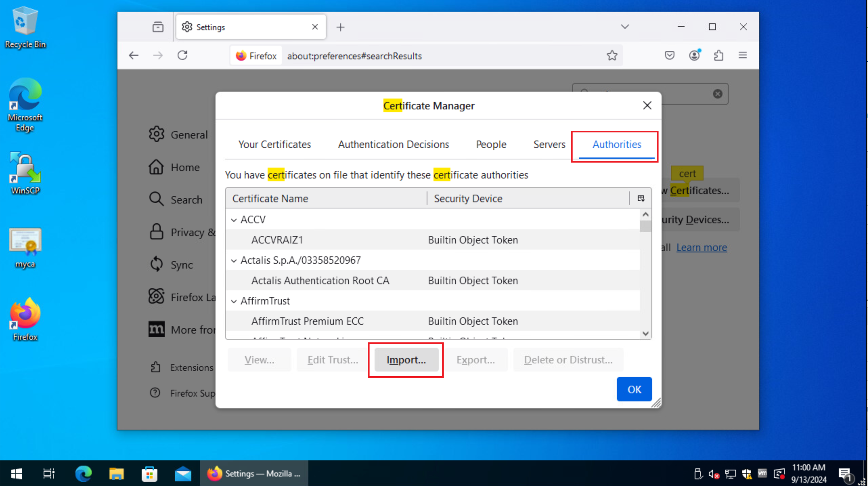This screenshot has width=868, height=486.
Task: Open Home settings house icon
Action: [156, 167]
